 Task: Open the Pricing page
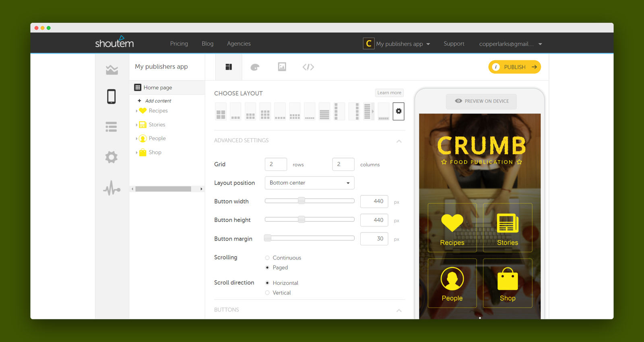click(179, 44)
